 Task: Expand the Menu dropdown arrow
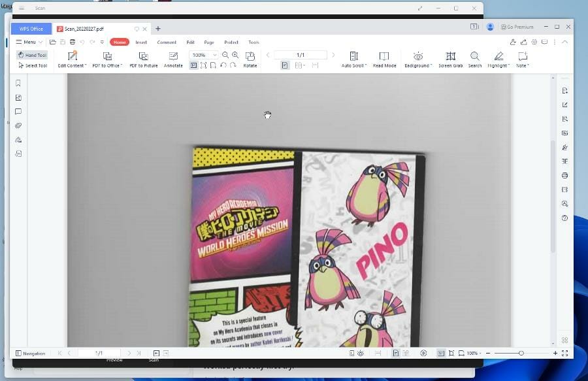click(x=41, y=42)
